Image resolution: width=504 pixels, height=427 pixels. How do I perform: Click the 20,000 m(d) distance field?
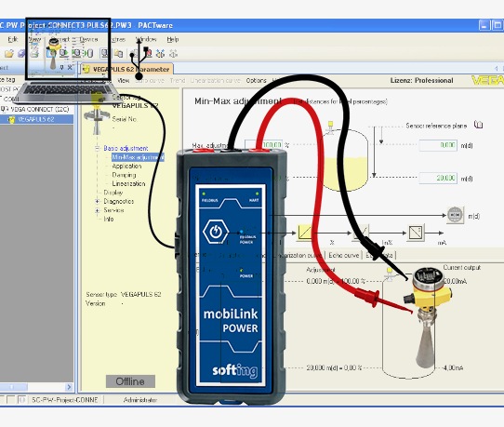(438, 178)
